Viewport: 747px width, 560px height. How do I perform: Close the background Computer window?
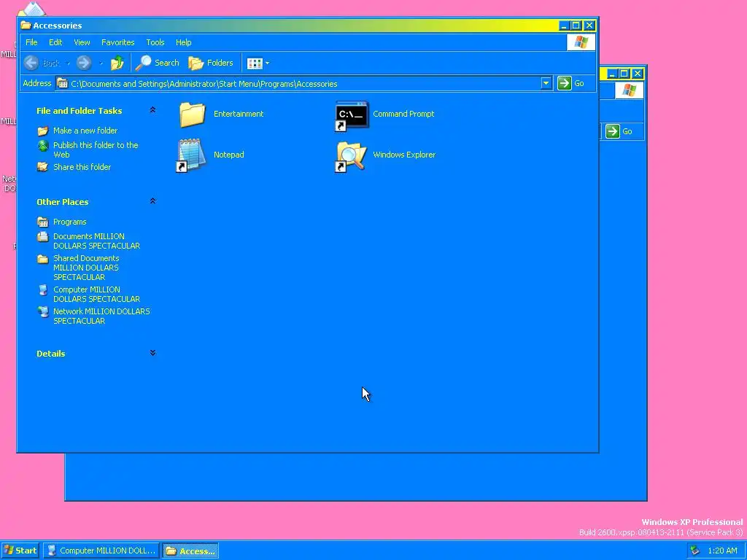[x=638, y=74]
